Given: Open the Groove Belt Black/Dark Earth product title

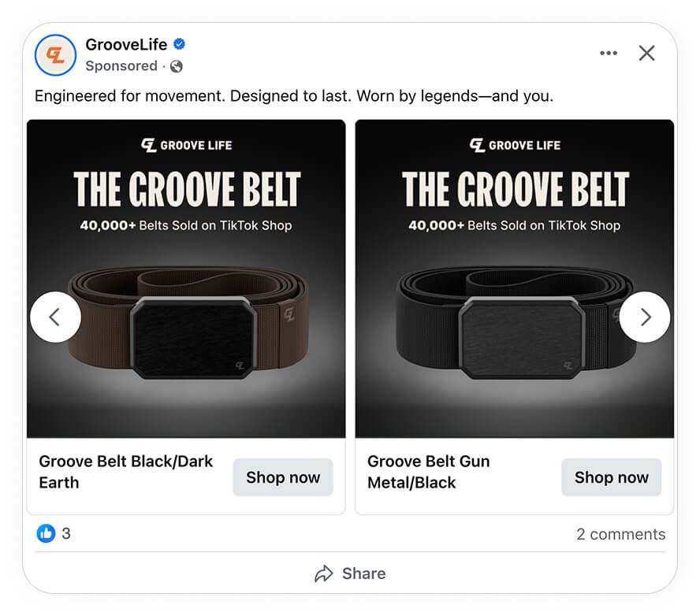Looking at the screenshot, I should (125, 472).
